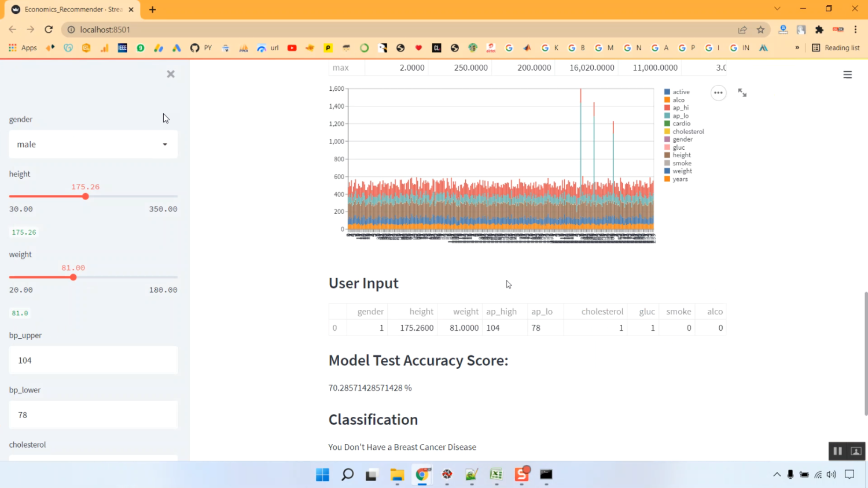Open the Streamlit hamburger menu

tap(847, 75)
